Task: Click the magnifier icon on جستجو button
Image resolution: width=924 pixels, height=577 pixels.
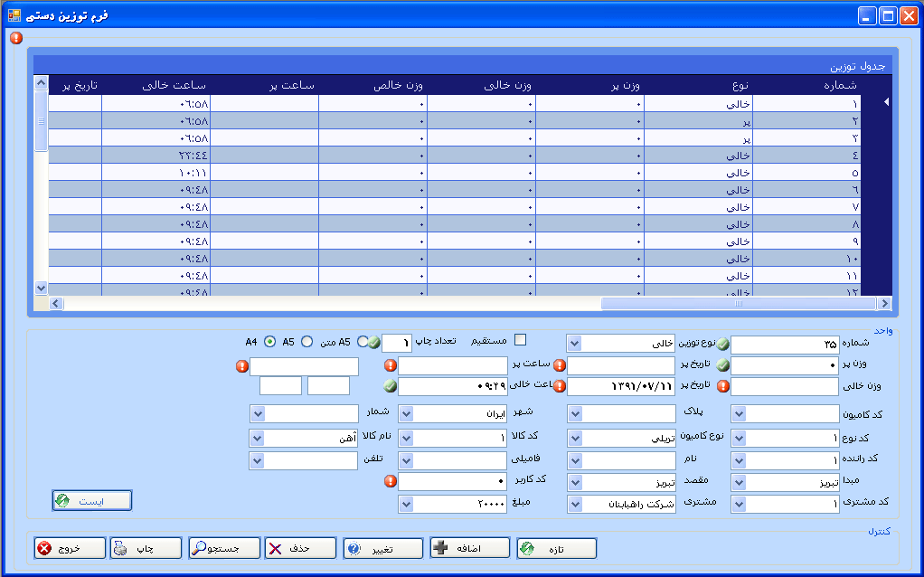Action: click(199, 549)
